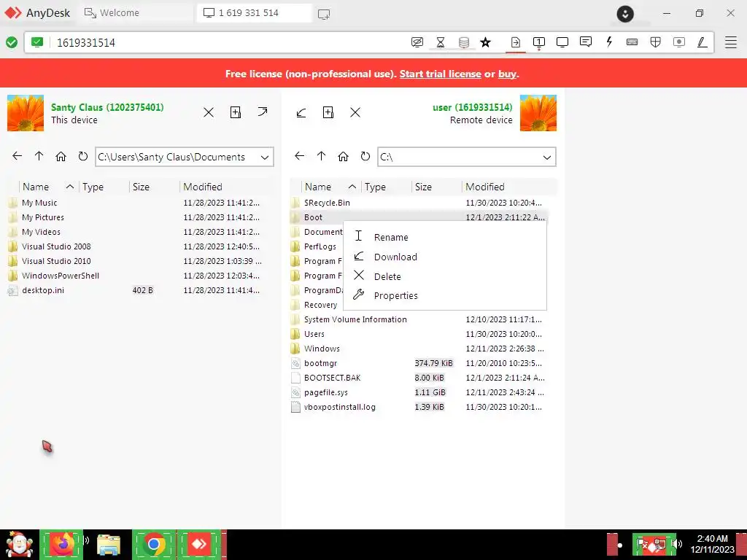Image resolution: width=747 pixels, height=560 pixels.
Task: Go to home folder in local panel
Action: tap(61, 156)
